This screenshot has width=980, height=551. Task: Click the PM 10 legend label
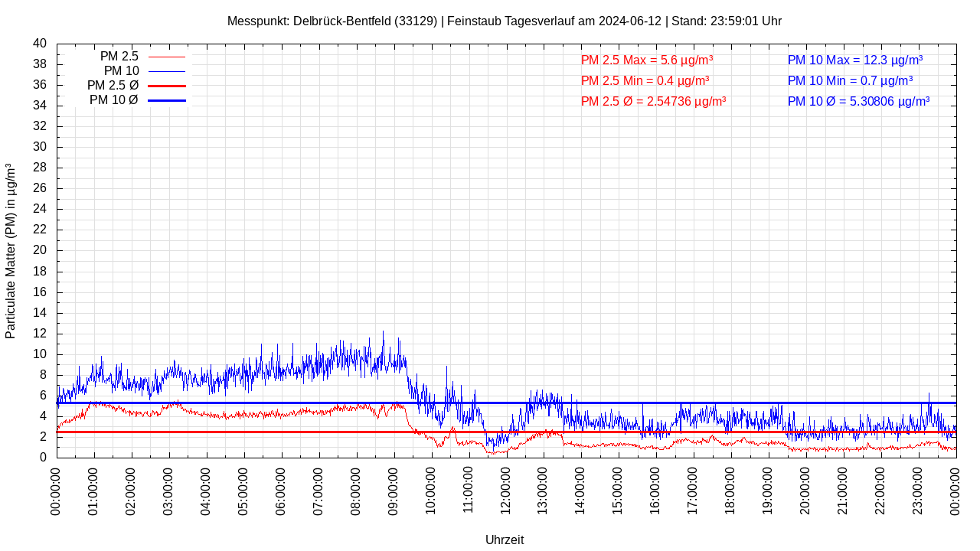coord(121,71)
